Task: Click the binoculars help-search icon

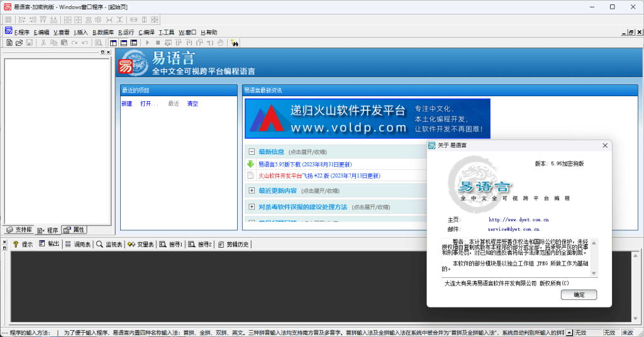Action: [235, 43]
